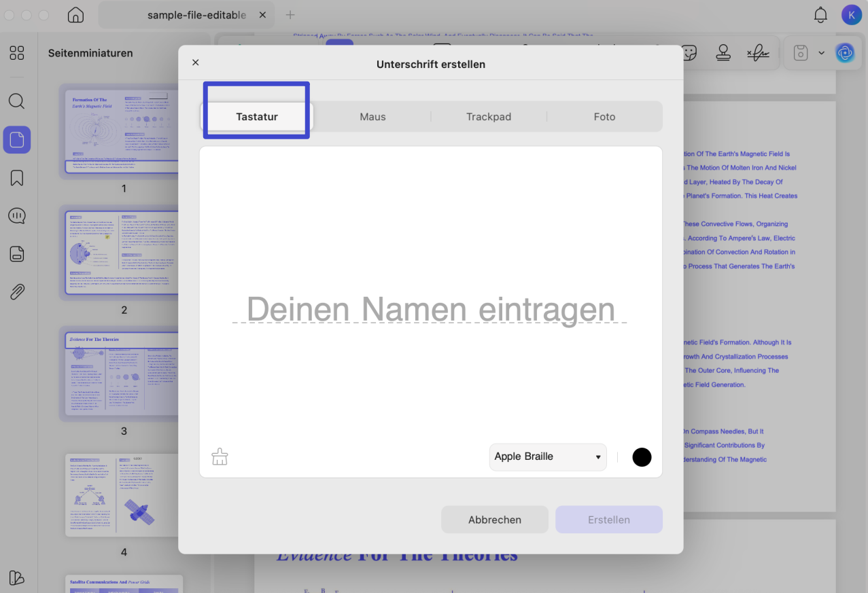The width and height of the screenshot is (868, 593).
Task: Clear signature with the broom icon
Action: [x=220, y=456]
